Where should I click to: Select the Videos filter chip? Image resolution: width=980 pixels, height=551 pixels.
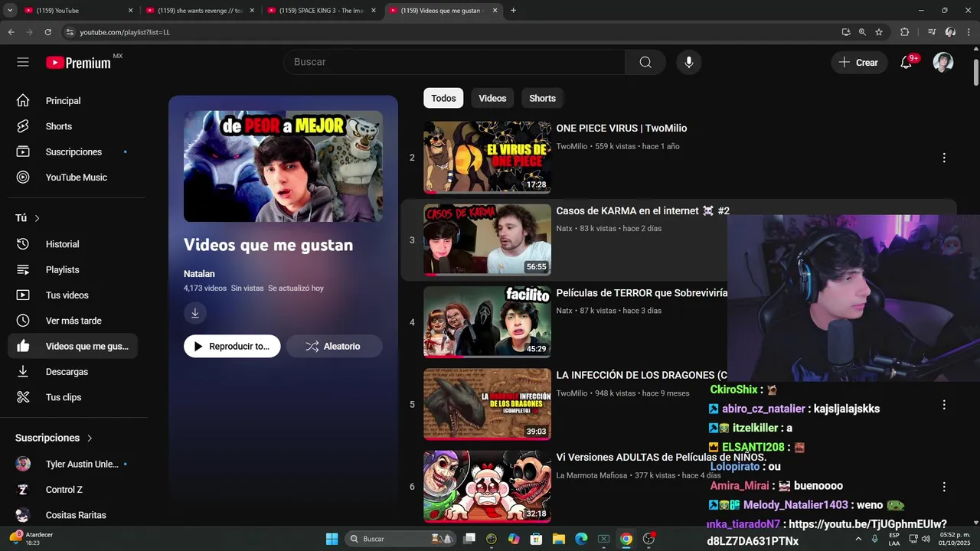(492, 98)
